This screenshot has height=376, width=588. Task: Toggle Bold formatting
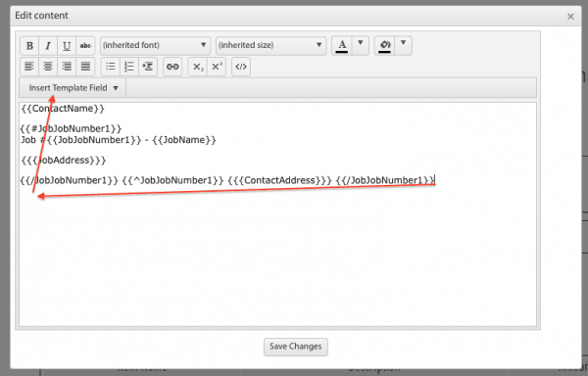29,46
